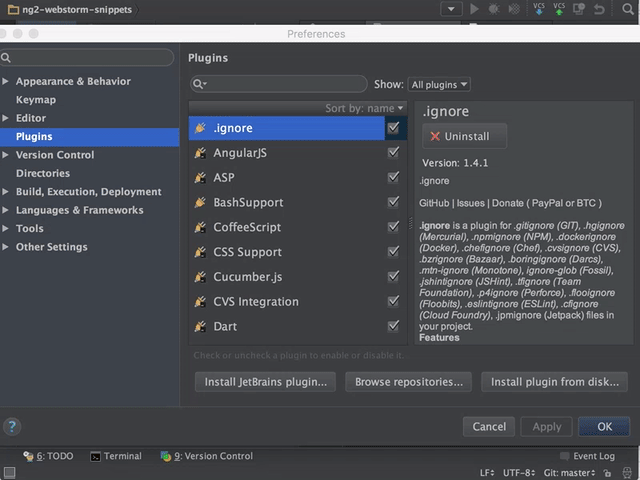Click Install JetBrains plugin button
640x480 pixels.
coord(265,382)
